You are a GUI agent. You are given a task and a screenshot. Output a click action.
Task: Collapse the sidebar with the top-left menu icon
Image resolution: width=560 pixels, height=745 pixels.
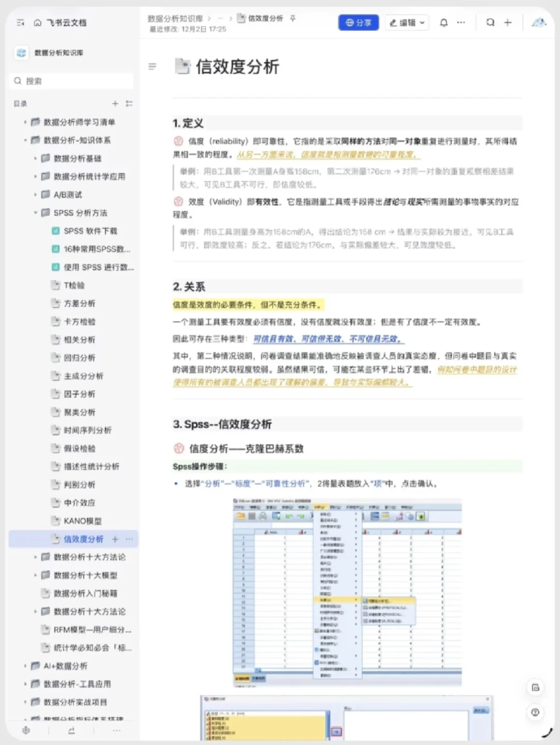pos(20,23)
